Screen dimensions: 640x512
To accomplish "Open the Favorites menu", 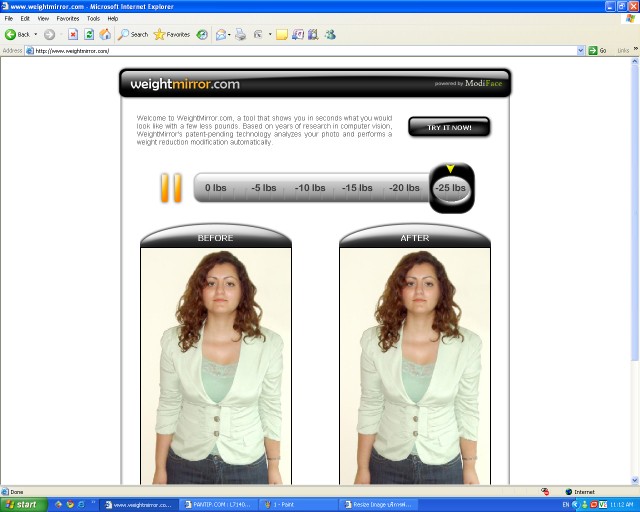I will (68, 18).
